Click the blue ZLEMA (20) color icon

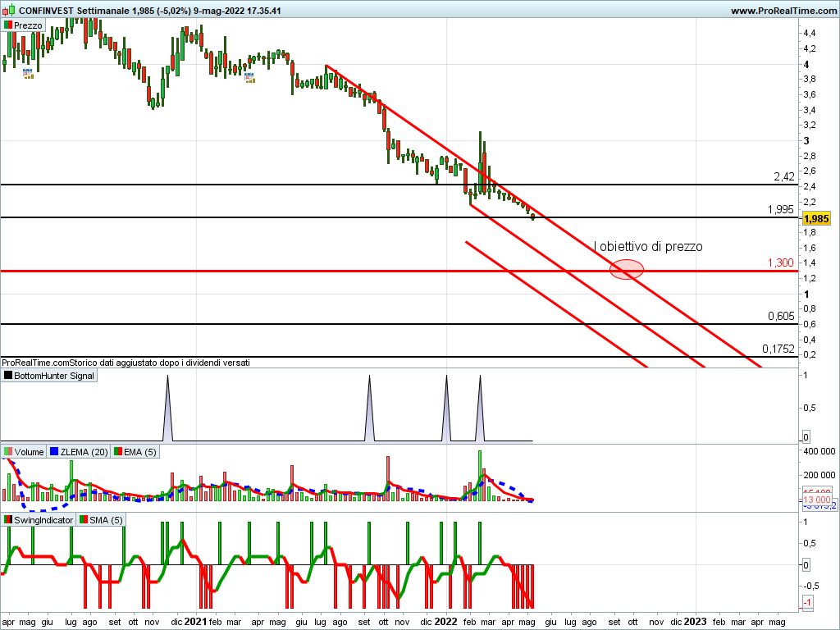[x=54, y=452]
